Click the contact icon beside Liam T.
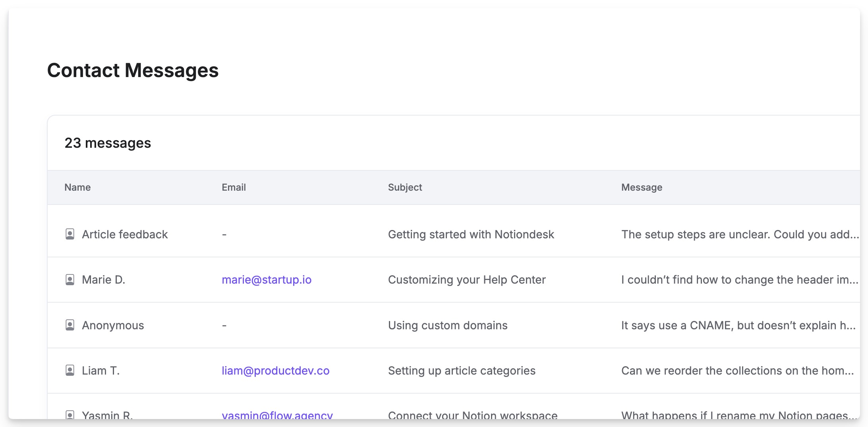The width and height of the screenshot is (868, 427). point(70,371)
